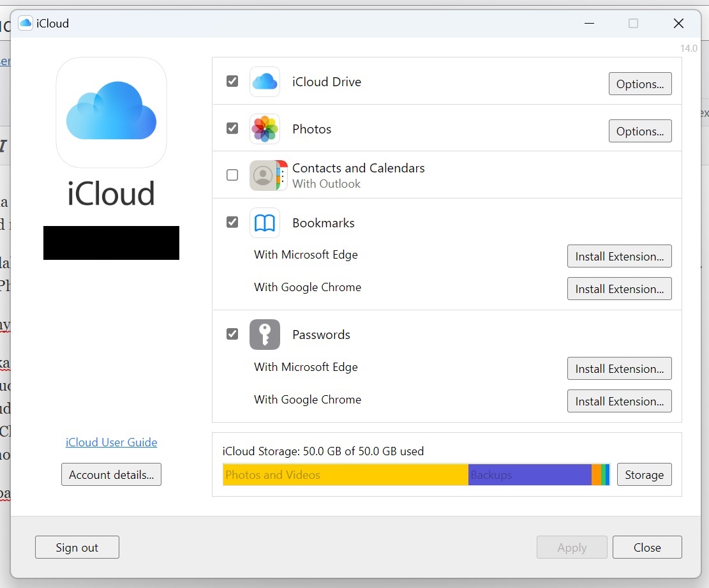Viewport: 709px width, 588px height.
Task: Click the iCloud Drive cloud icon
Action: [264, 82]
